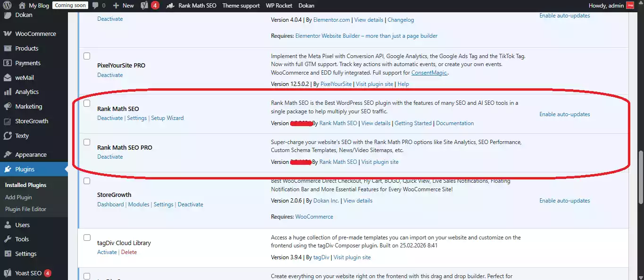Click the weMail envelope icon in sidebar
The width and height of the screenshot is (644, 280).
point(8,78)
